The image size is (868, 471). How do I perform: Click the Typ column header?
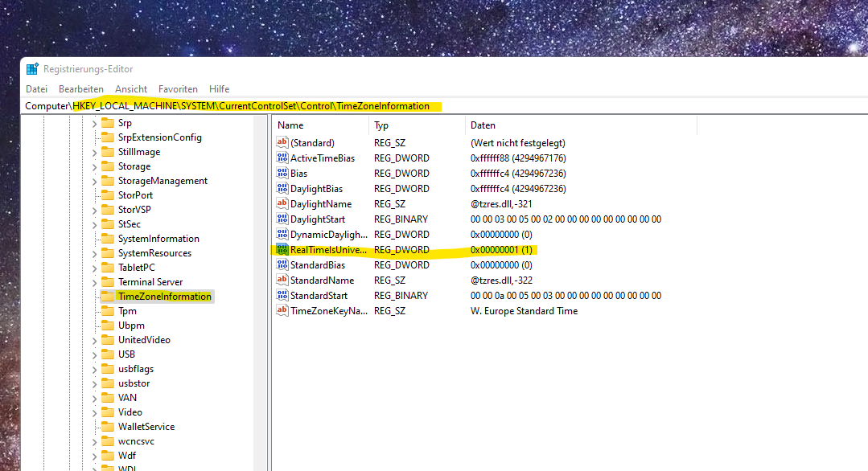(416, 125)
